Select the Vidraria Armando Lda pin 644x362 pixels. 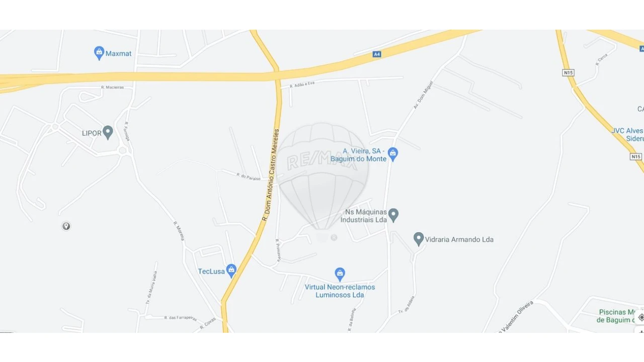pyautogui.click(x=419, y=239)
